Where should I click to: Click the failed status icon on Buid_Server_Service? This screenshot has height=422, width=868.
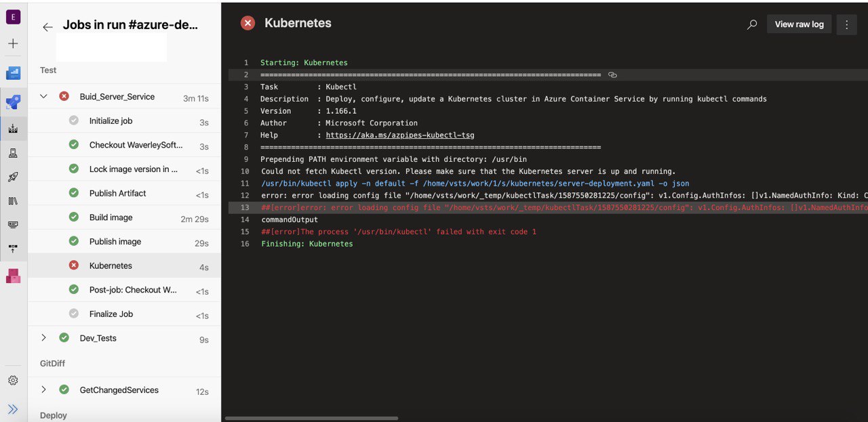64,97
